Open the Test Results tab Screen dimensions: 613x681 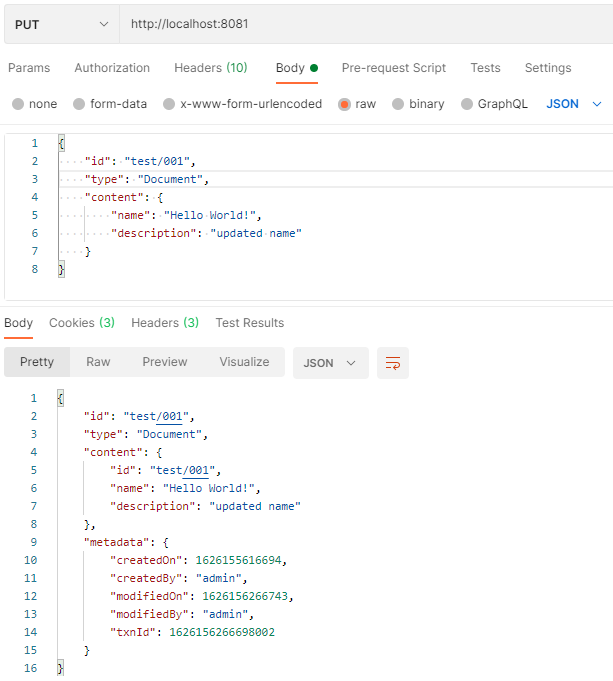coord(250,323)
